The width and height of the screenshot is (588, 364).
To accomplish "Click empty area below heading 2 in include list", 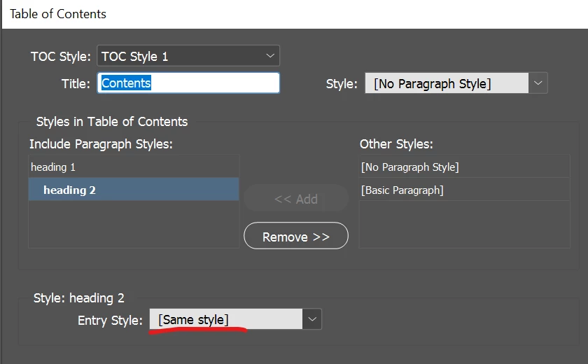I will pos(133,224).
